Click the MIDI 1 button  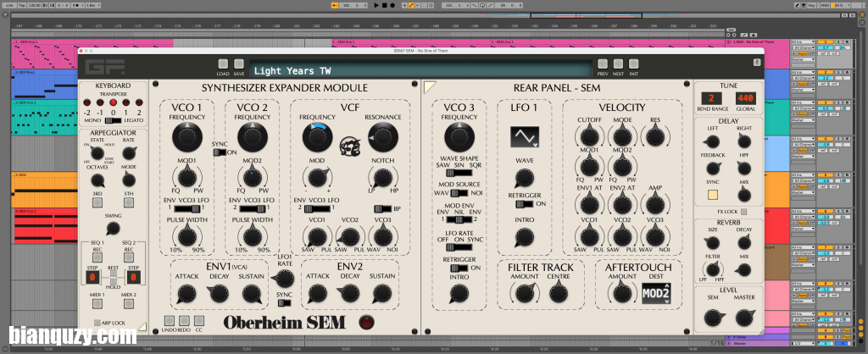click(97, 303)
